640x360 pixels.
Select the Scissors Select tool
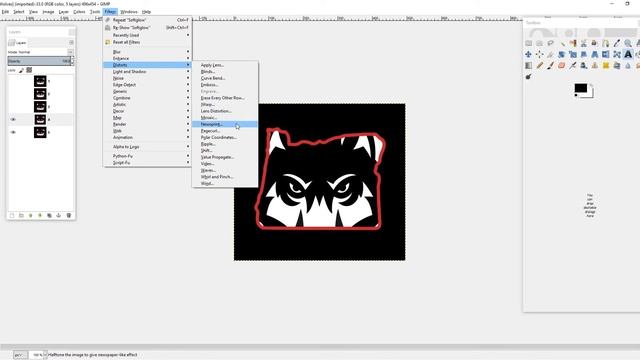point(584,43)
